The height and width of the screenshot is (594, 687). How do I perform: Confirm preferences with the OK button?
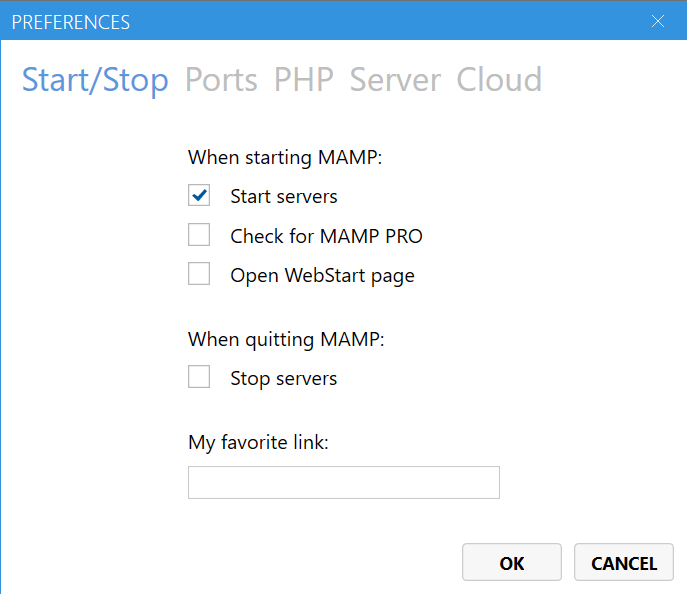(511, 563)
